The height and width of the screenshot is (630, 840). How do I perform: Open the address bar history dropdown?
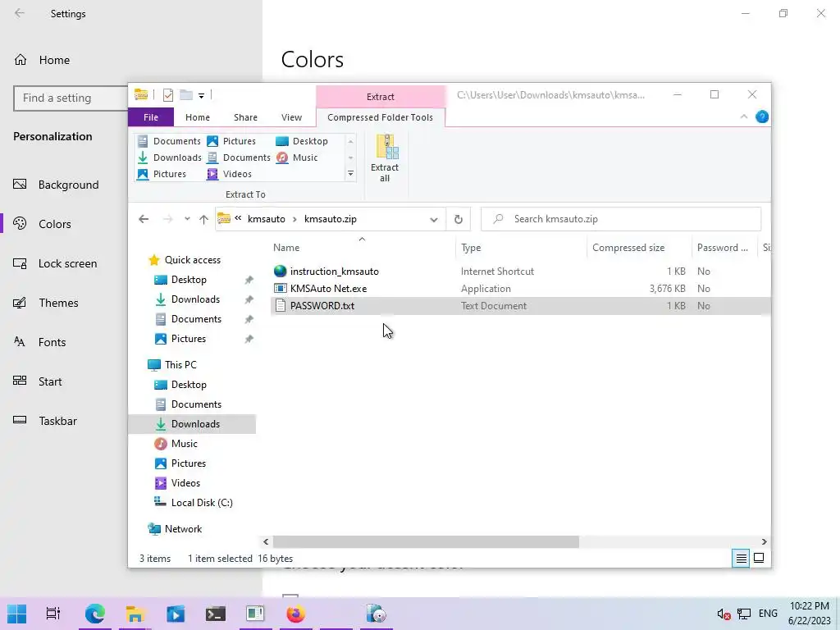click(433, 219)
